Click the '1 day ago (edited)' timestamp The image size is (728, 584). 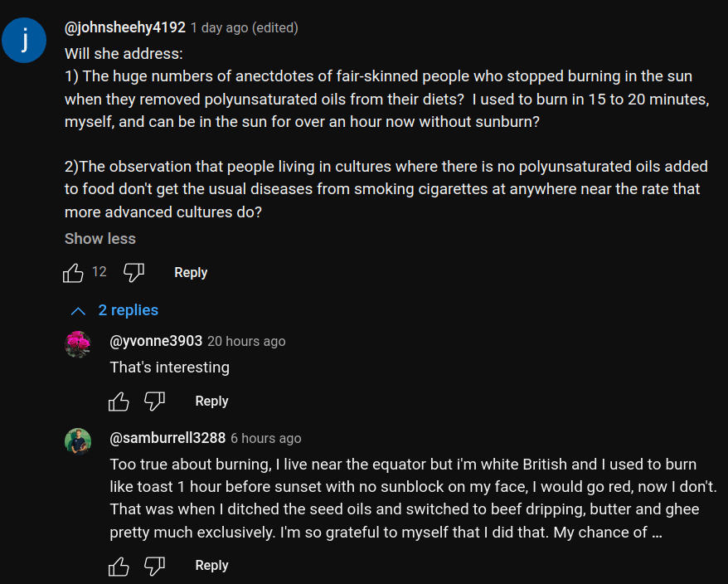pos(245,28)
